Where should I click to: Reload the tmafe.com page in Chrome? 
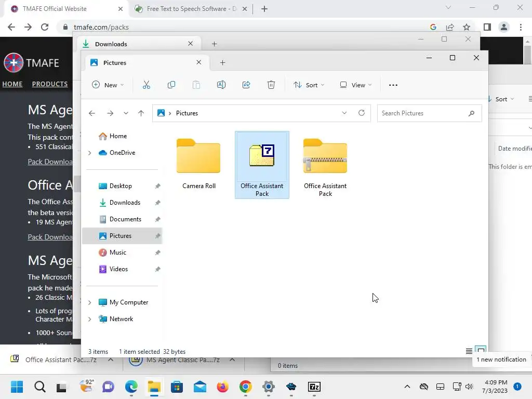tap(45, 27)
